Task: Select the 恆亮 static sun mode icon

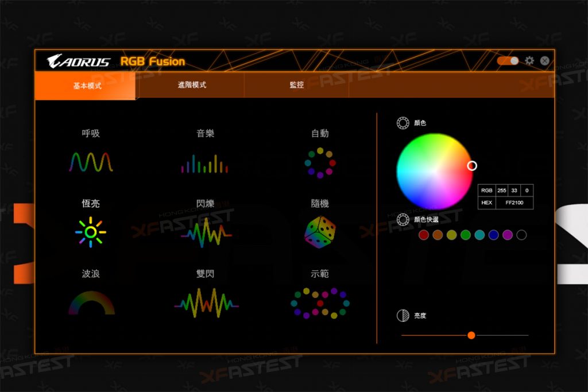Action: click(x=91, y=232)
